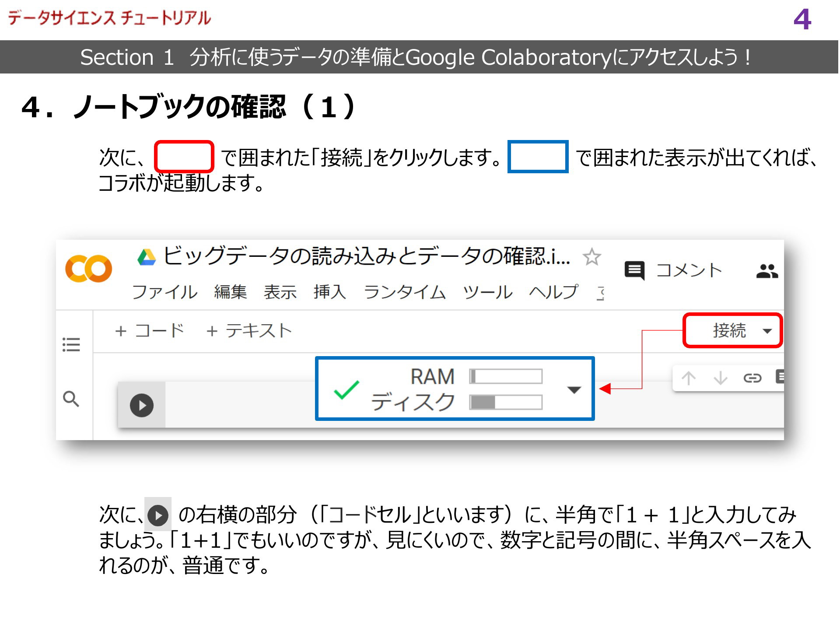Move cell up with the up arrow
This screenshot has height=630, width=840.
[x=689, y=378]
